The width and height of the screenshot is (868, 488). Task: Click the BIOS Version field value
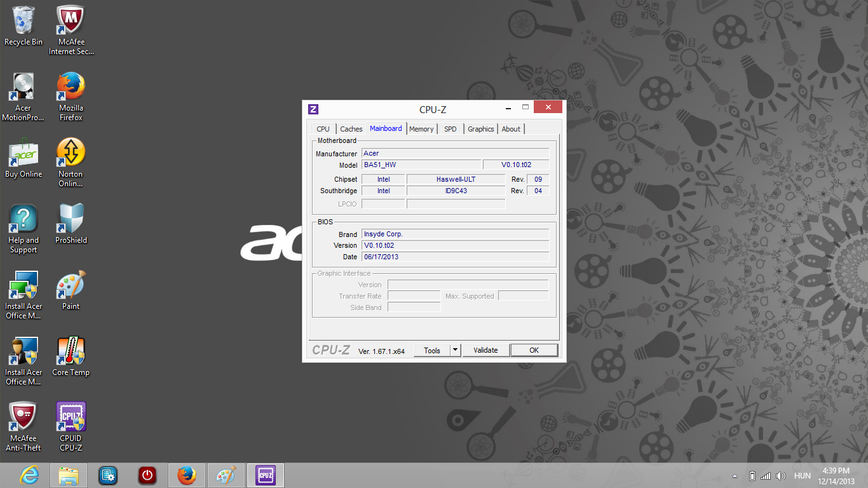455,245
